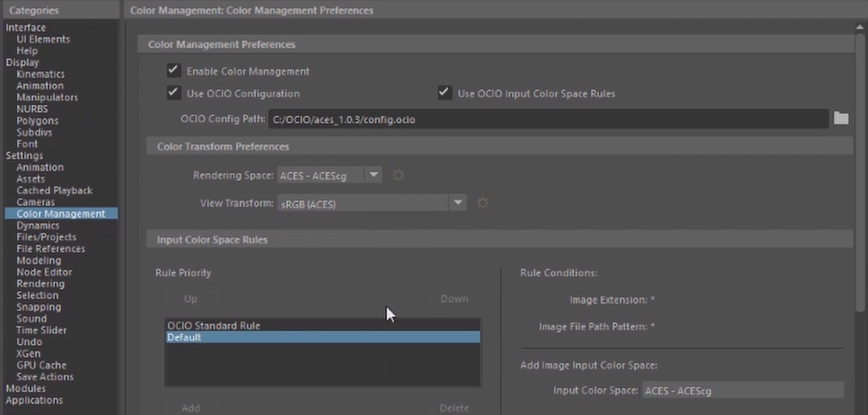Click the OCIO Config Path field
The width and height of the screenshot is (868, 415).
click(x=548, y=119)
